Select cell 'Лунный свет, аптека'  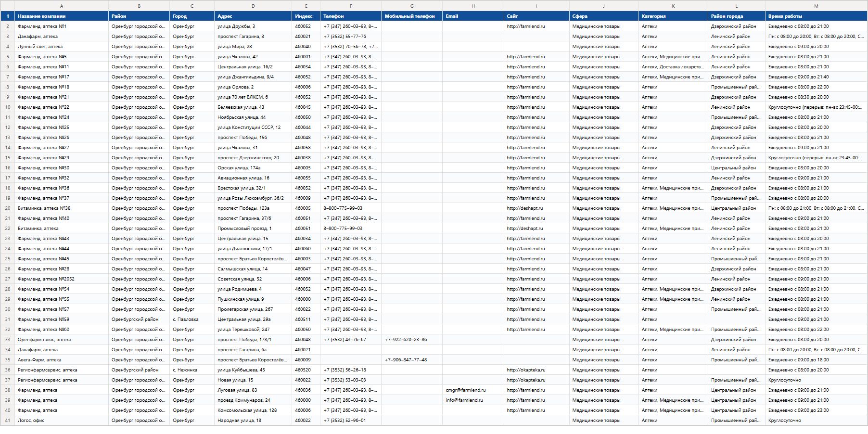click(62, 47)
